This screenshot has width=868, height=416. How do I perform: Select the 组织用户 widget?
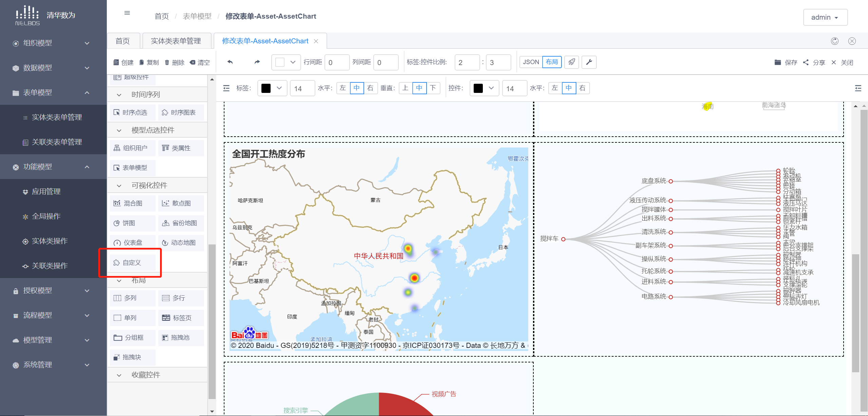tap(133, 148)
